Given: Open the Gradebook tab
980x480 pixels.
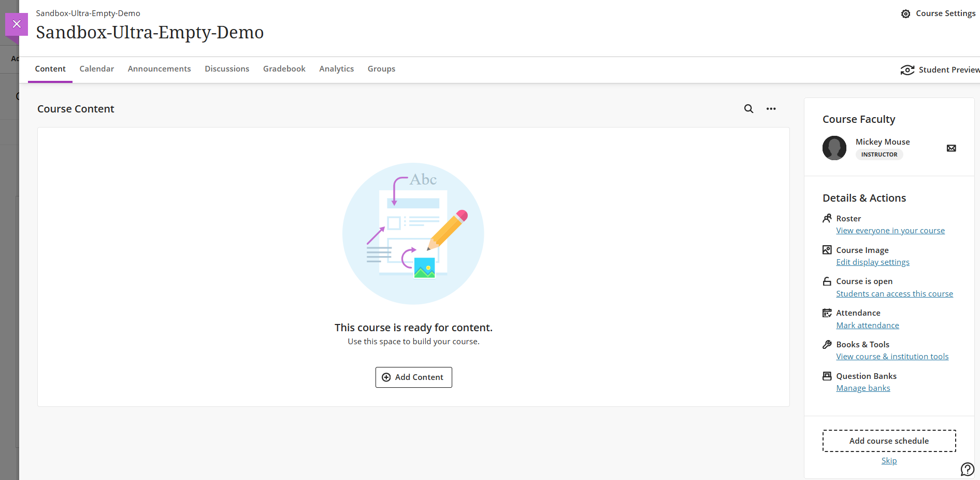Looking at the screenshot, I should [x=284, y=69].
